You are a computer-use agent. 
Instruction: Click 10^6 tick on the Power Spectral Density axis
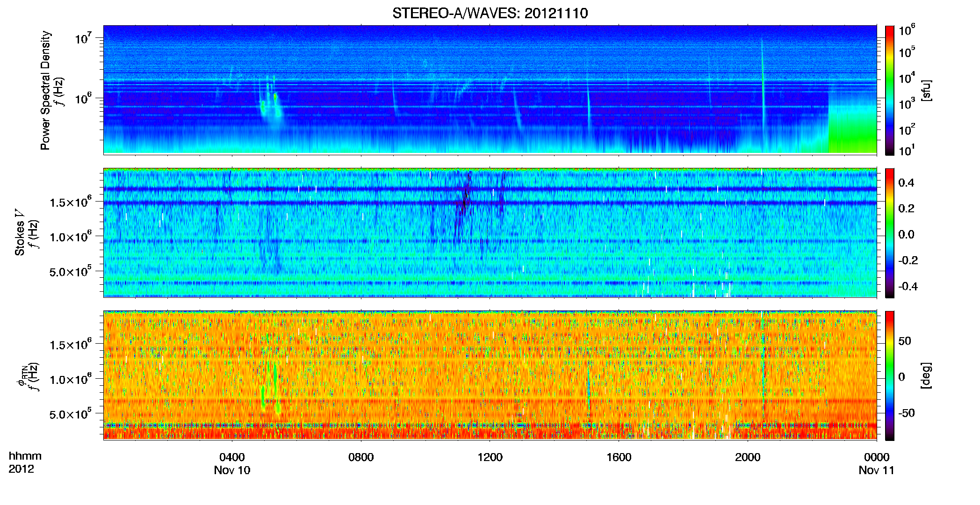coord(84,98)
